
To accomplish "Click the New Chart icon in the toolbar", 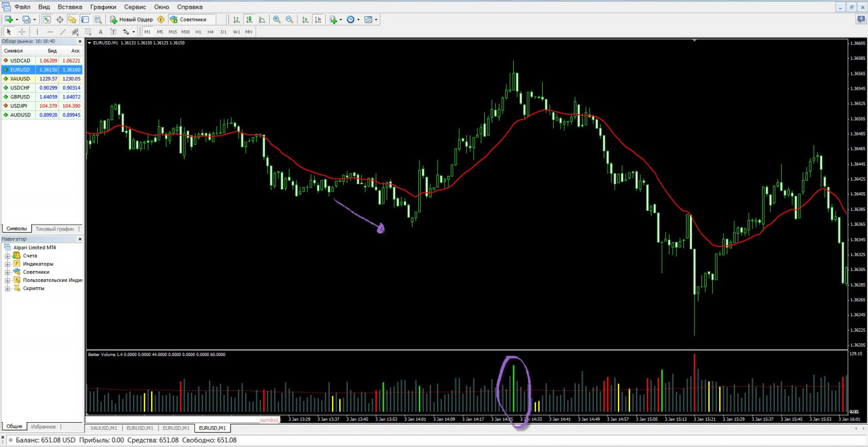I will (x=9, y=20).
